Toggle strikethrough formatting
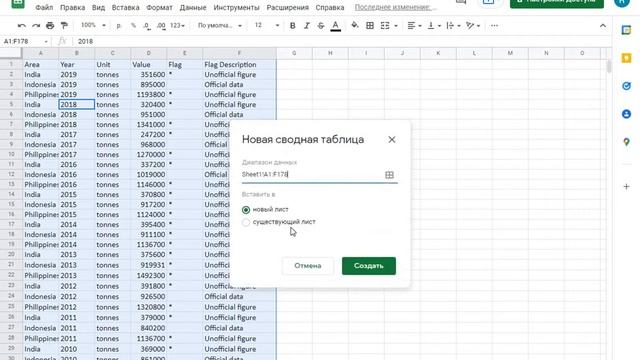 coord(321,26)
